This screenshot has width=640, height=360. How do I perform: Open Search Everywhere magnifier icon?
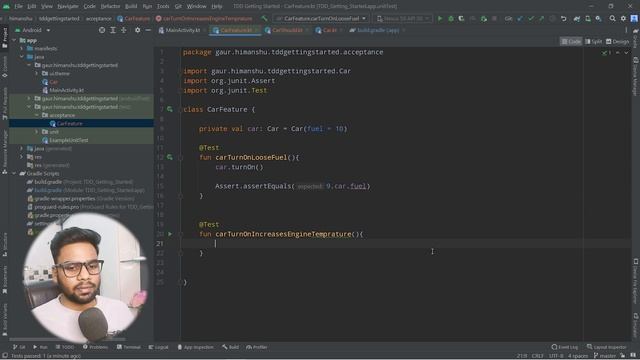pyautogui.click(x=612, y=18)
